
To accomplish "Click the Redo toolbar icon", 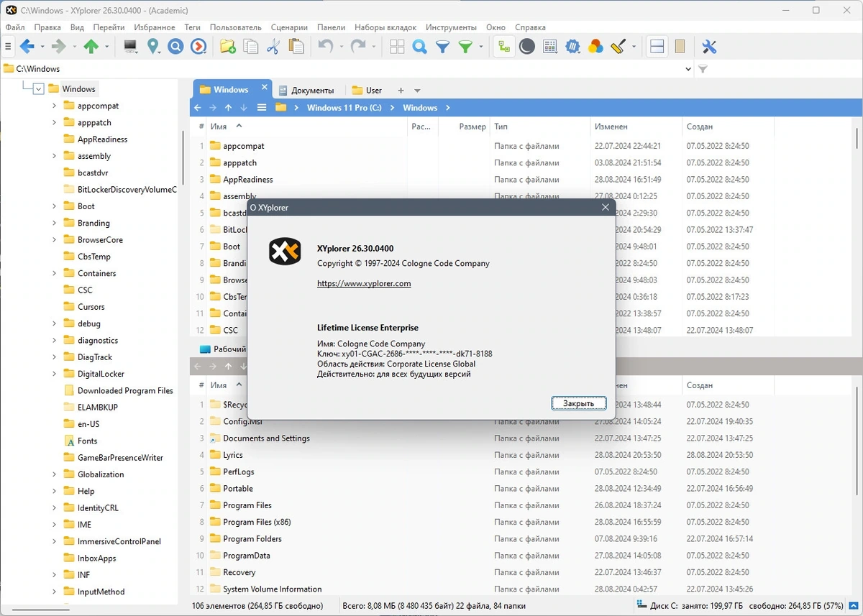I will click(x=357, y=47).
